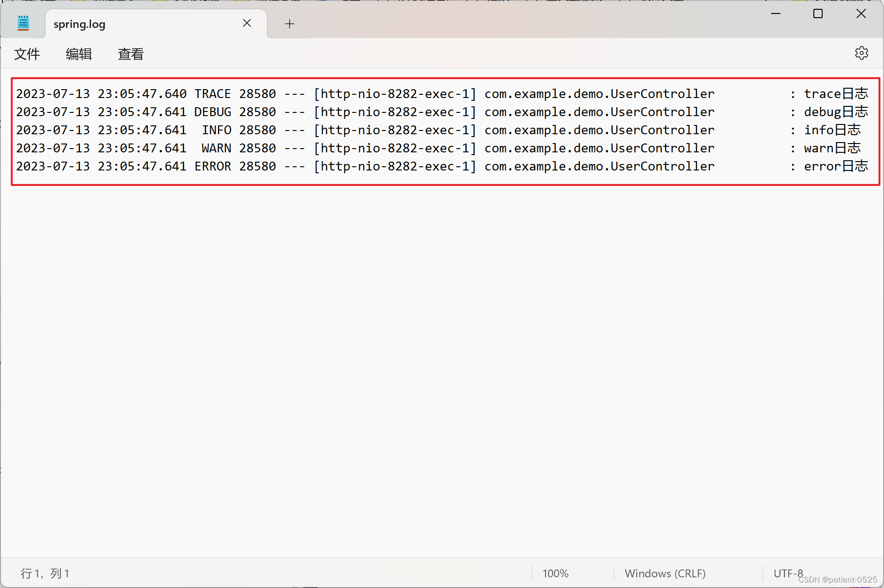Click the Windows (CRLF) line ending indicator
This screenshot has height=588, width=884.
click(x=665, y=573)
